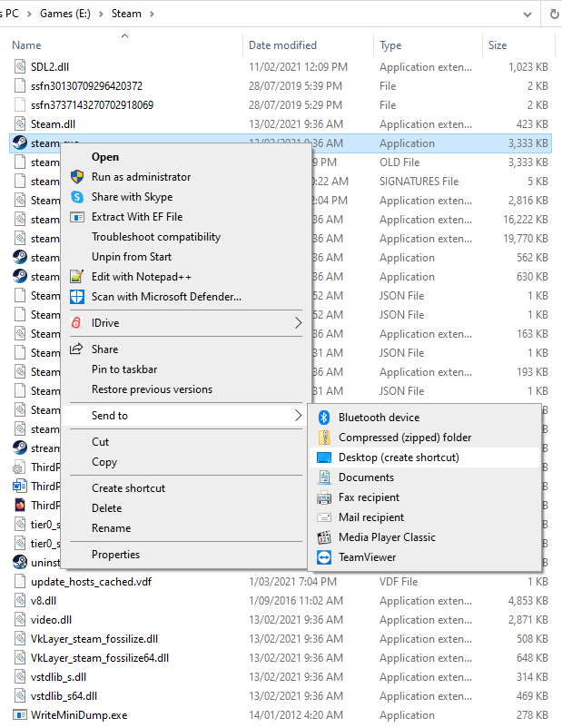
Task: Click the Compressed (zipped) folder icon
Action: [324, 438]
